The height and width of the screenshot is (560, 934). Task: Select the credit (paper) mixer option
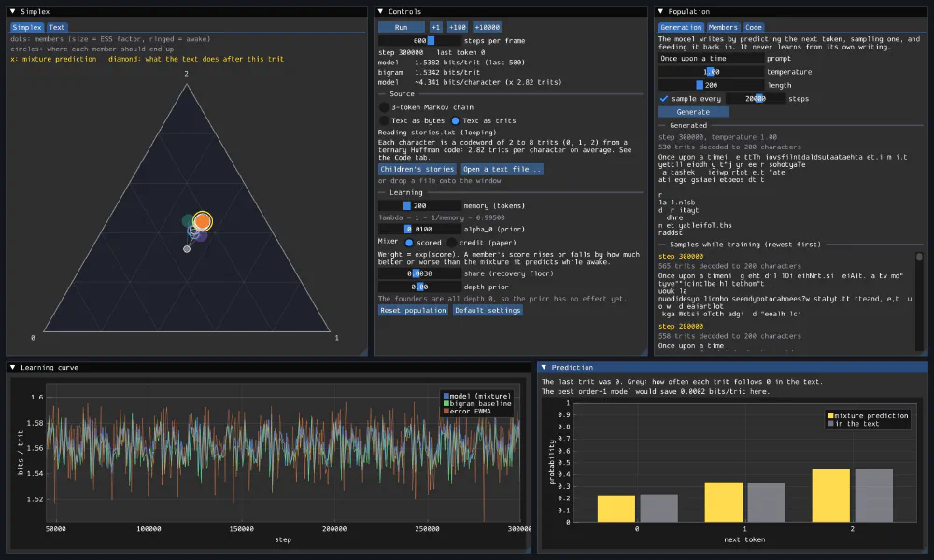coord(451,243)
